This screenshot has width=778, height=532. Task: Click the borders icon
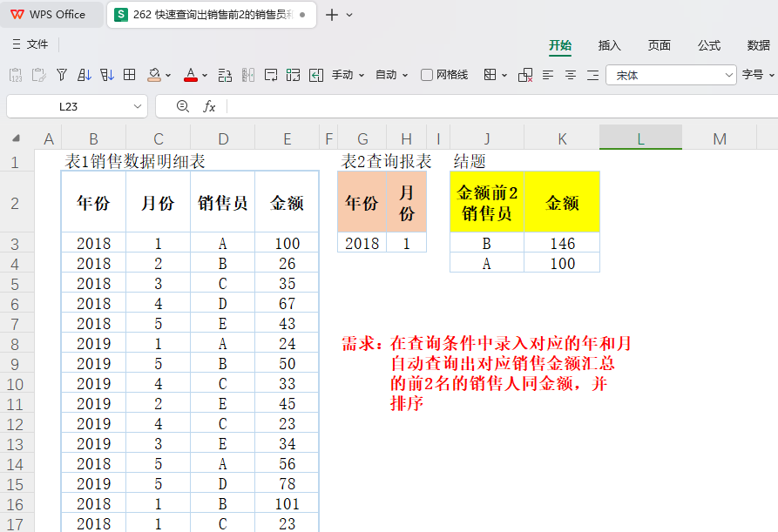click(x=490, y=75)
